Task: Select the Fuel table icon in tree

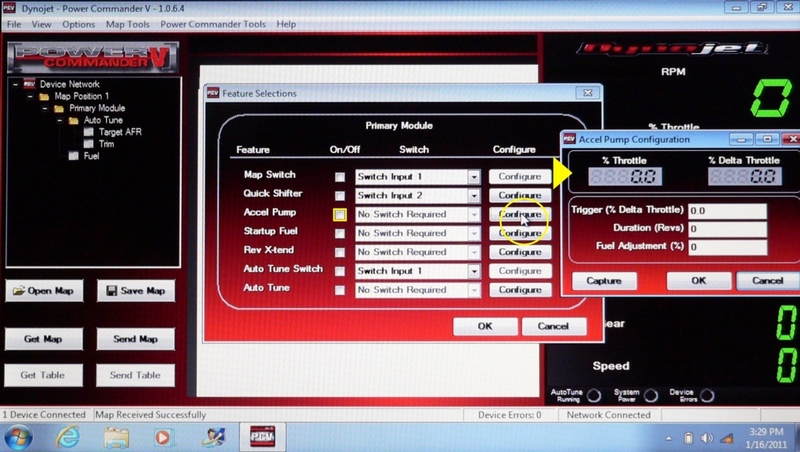Action: coord(74,156)
